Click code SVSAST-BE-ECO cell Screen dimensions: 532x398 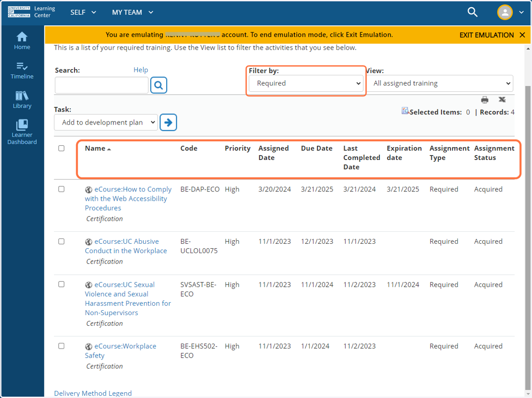pyautogui.click(x=198, y=289)
